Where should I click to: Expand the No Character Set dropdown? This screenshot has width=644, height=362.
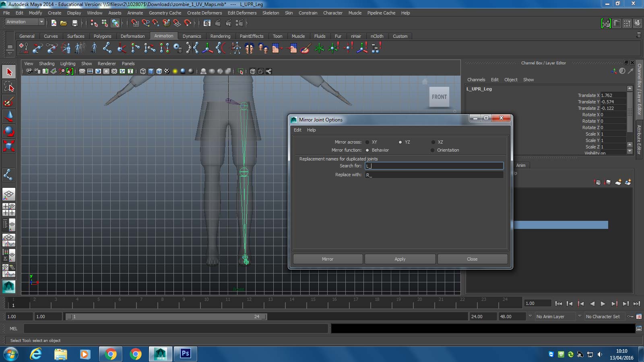580,316
